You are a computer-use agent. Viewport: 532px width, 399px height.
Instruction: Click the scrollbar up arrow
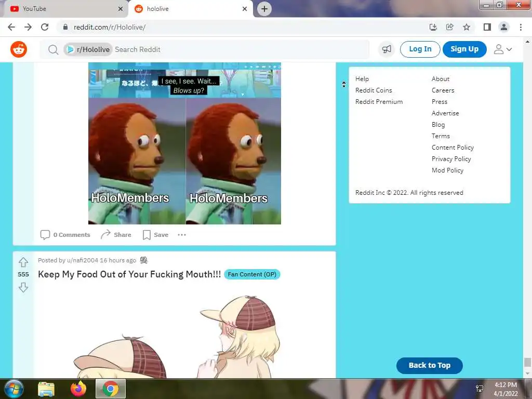pyautogui.click(x=527, y=42)
